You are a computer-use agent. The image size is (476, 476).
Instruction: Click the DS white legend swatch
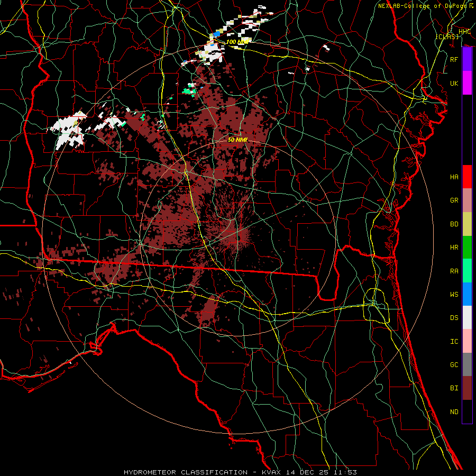467,317
